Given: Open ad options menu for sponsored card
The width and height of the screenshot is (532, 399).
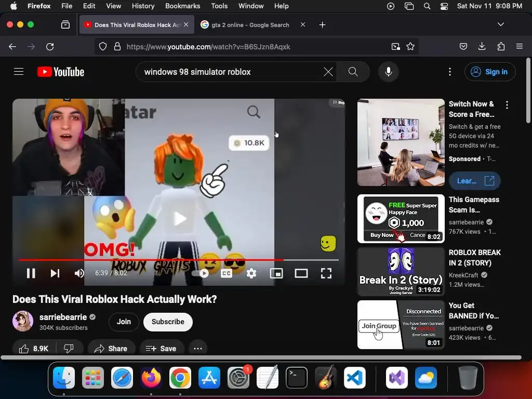Looking at the screenshot, I should tap(507, 105).
